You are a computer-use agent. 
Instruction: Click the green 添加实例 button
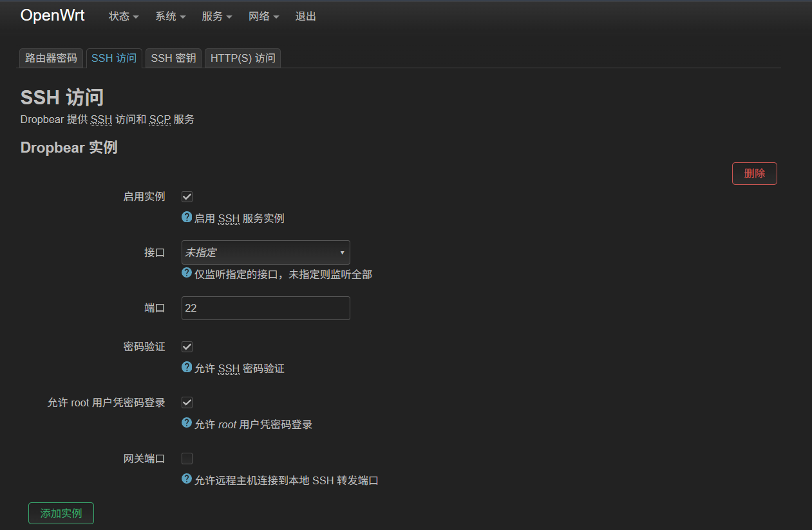(61, 513)
